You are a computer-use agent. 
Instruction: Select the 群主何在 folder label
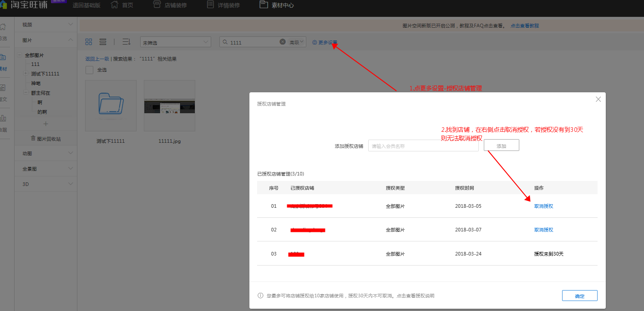click(x=41, y=93)
